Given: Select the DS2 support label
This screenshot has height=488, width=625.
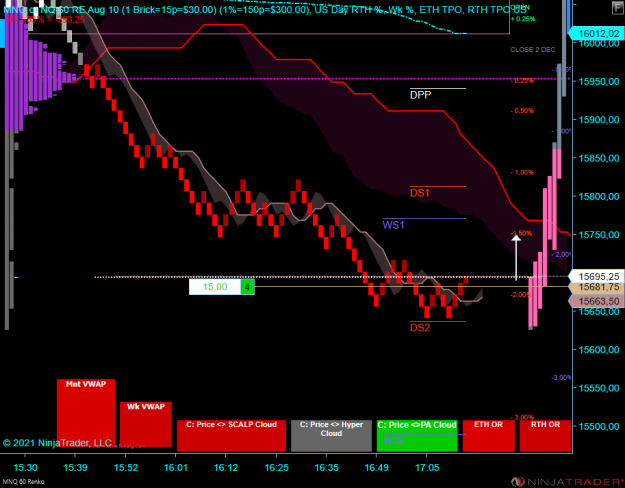Looking at the screenshot, I should [x=420, y=328].
